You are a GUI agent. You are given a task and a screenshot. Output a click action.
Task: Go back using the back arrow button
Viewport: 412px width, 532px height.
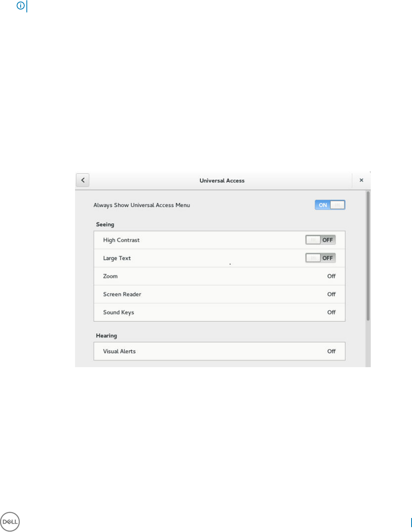coord(83,180)
